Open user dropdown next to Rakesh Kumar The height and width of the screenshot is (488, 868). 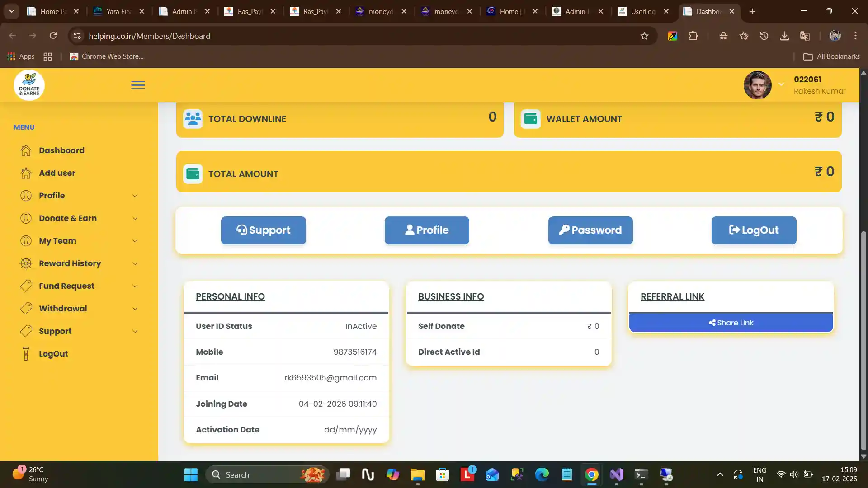point(781,84)
